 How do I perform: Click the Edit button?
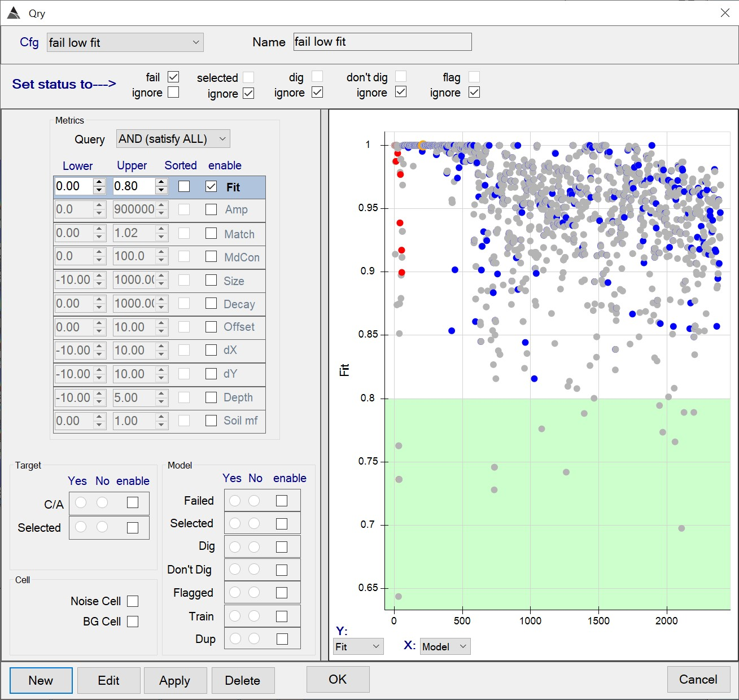click(x=108, y=680)
